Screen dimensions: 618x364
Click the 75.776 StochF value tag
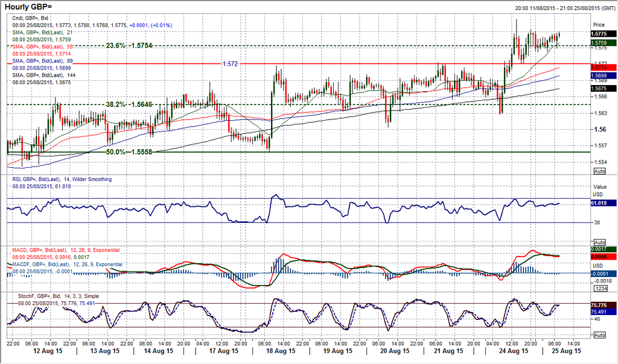[604, 305]
